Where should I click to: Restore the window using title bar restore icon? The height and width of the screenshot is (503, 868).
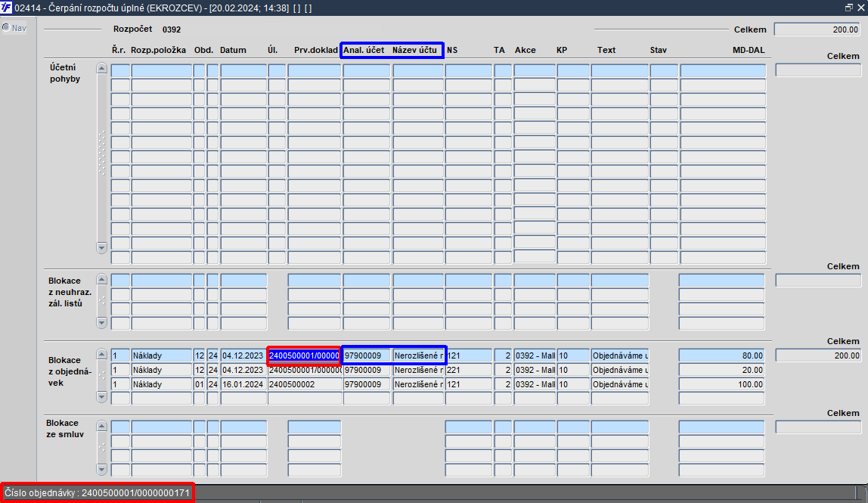tap(848, 8)
